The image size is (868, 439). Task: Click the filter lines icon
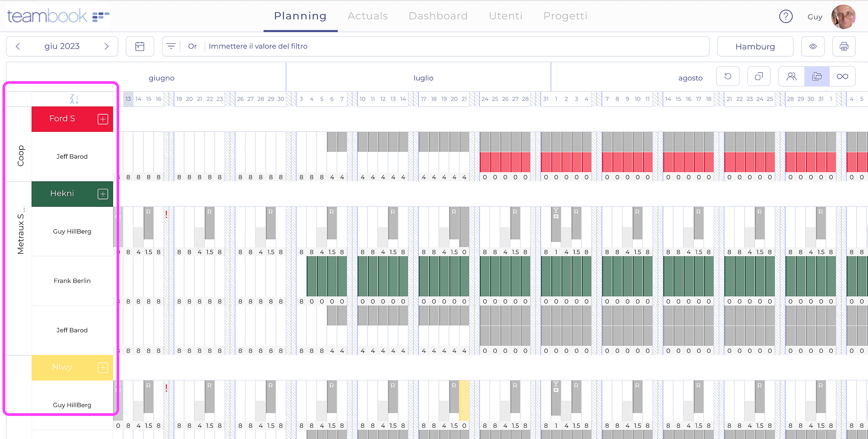171,46
